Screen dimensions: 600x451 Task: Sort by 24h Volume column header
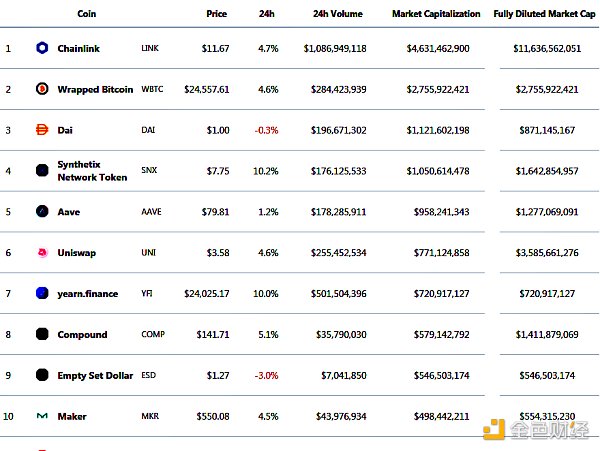339,14
